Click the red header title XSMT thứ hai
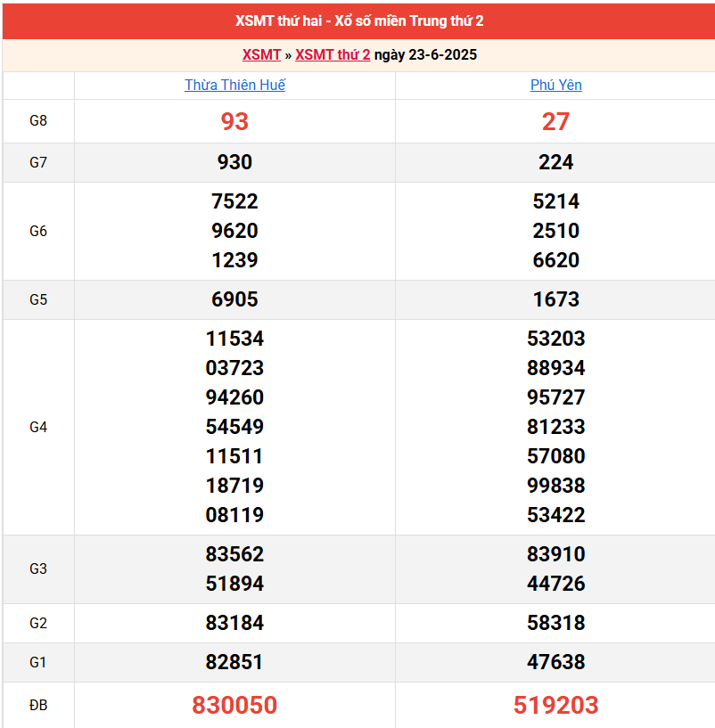 click(359, 20)
